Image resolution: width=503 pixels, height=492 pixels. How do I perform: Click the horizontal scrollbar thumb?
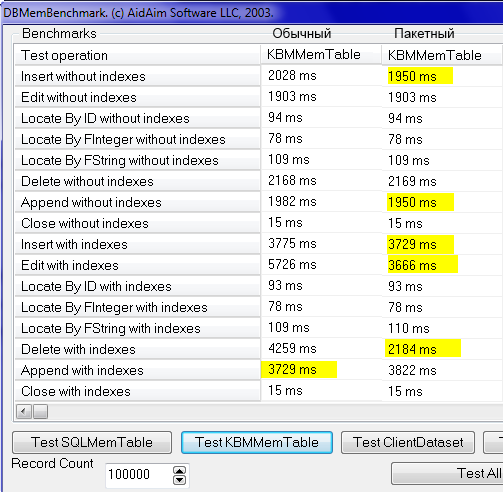click(x=40, y=412)
